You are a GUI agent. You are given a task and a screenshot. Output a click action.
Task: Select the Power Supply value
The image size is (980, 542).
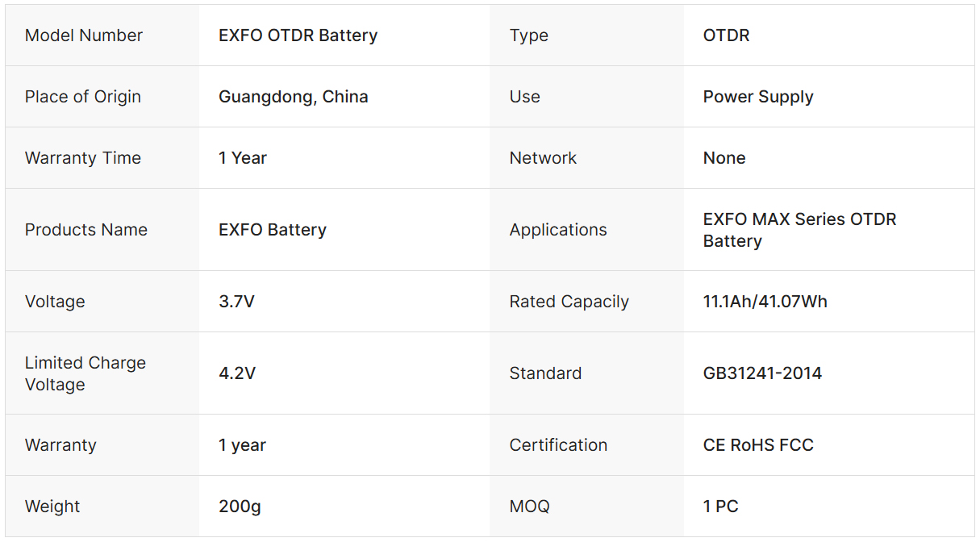point(758,97)
